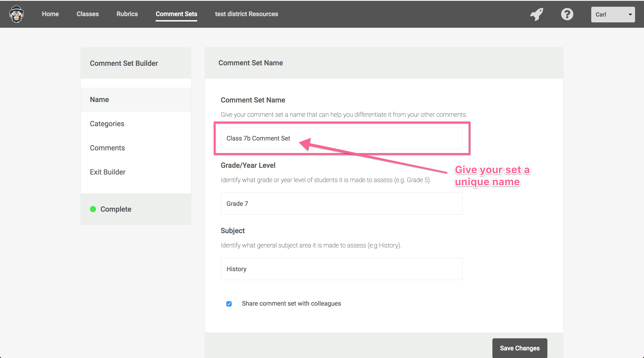Click the monkey logo icon
The width and height of the screenshot is (644, 358).
[x=17, y=14]
